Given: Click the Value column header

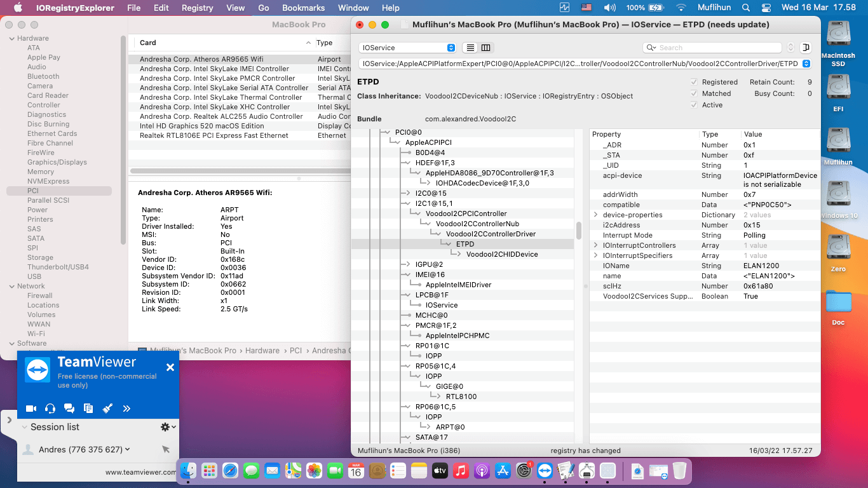Looking at the screenshot, I should 780,134.
